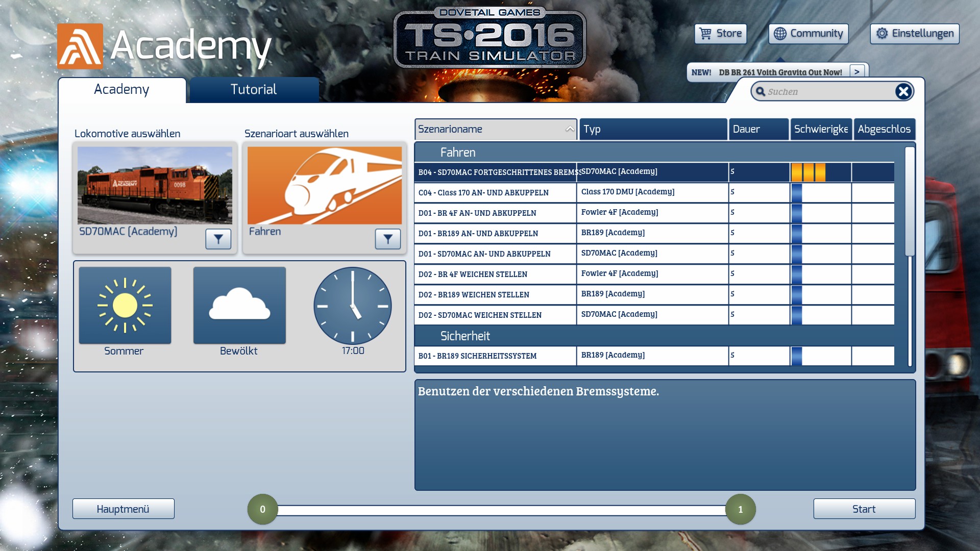Screen dimensions: 980x551
Task: Open the Store via its cart icon
Action: tap(705, 34)
